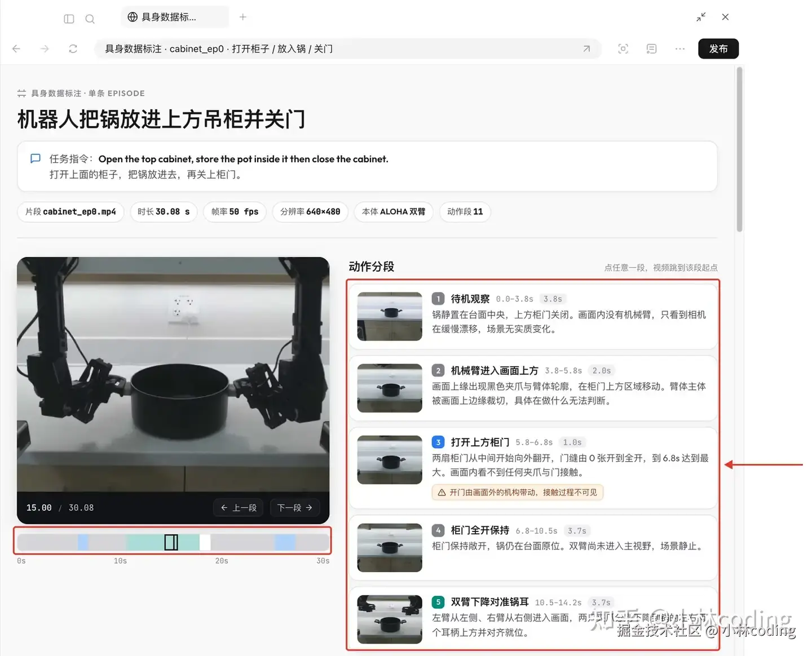Click the 分辨率 640×480 chip
Screen dimensions: 812x656
[310, 212]
